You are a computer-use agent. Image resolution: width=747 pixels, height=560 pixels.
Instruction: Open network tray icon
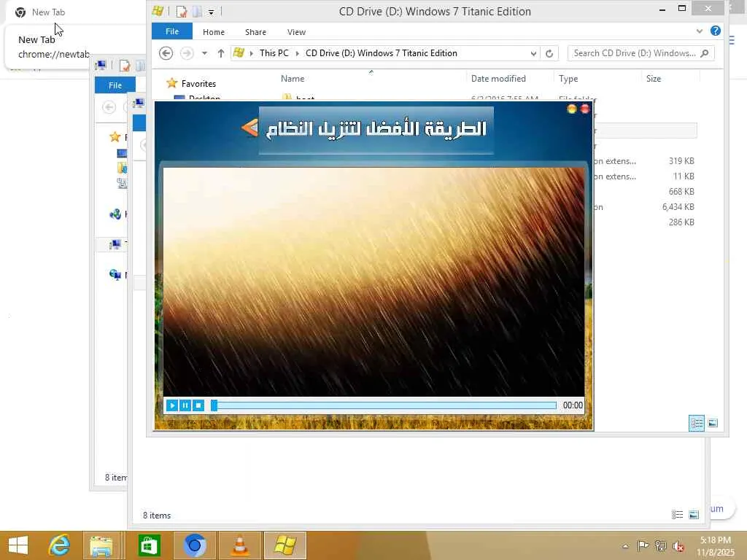[660, 545]
